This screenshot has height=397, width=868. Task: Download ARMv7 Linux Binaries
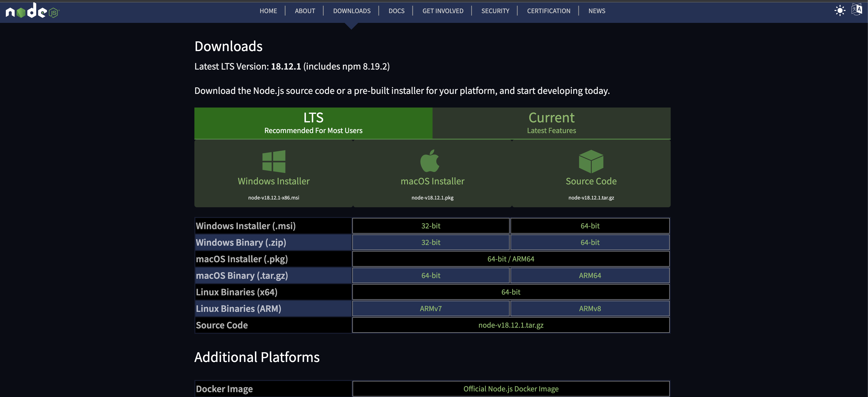(x=431, y=309)
